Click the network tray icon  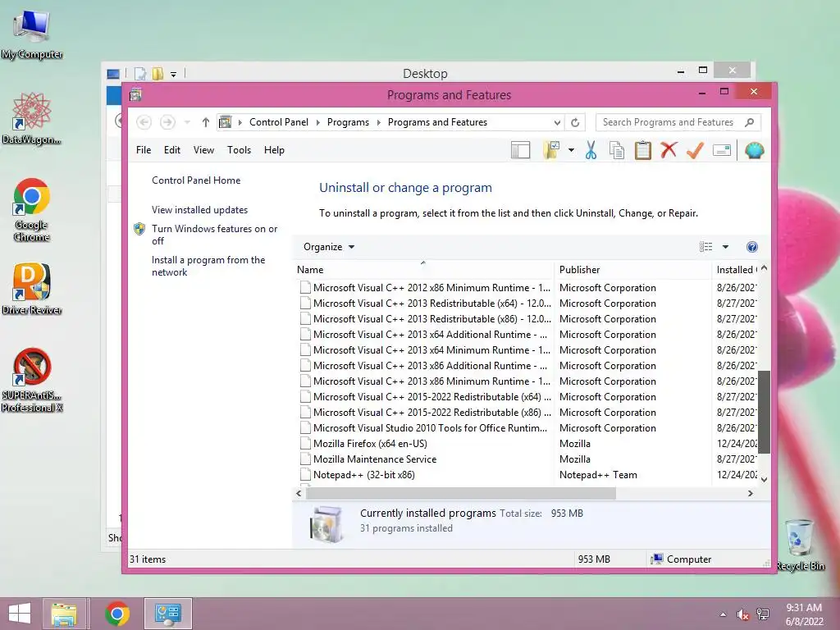pos(763,614)
